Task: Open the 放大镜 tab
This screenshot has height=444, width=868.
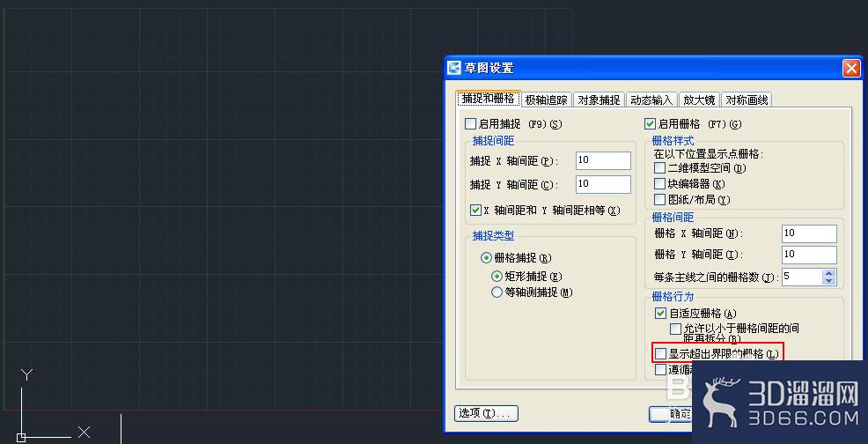Action: pyautogui.click(x=699, y=100)
